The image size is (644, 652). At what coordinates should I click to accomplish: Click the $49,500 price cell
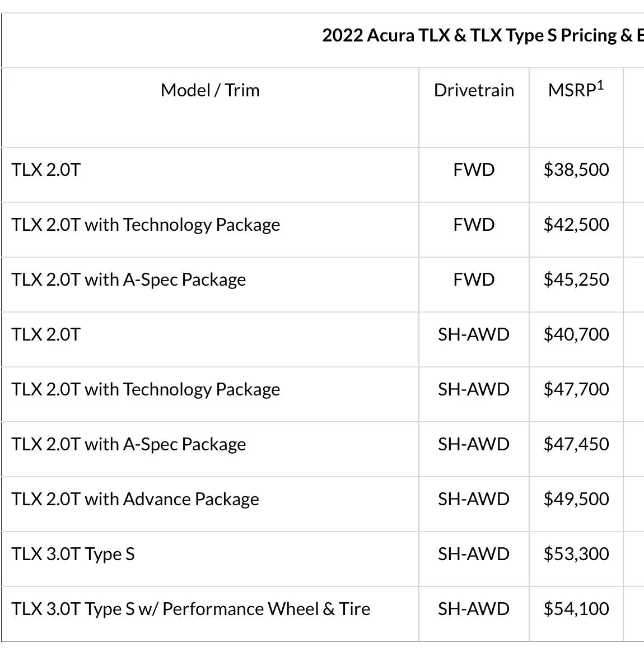pos(576,499)
